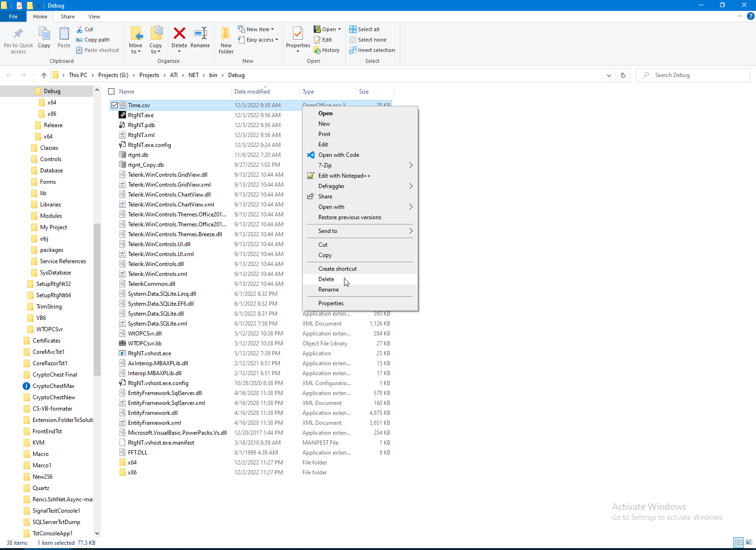Click the RtgNT.exe file icon
The image size is (756, 550).
pyautogui.click(x=122, y=115)
